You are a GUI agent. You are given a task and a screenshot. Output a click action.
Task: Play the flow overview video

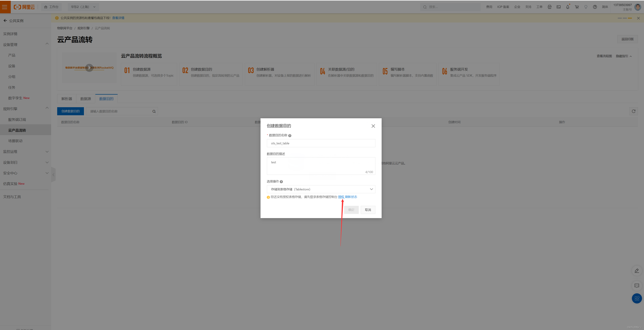click(x=89, y=68)
